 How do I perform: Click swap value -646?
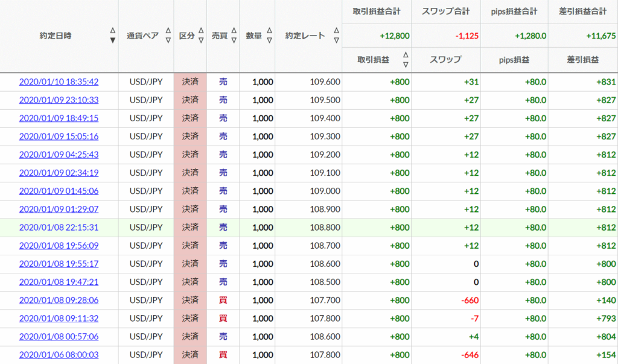[x=470, y=355]
